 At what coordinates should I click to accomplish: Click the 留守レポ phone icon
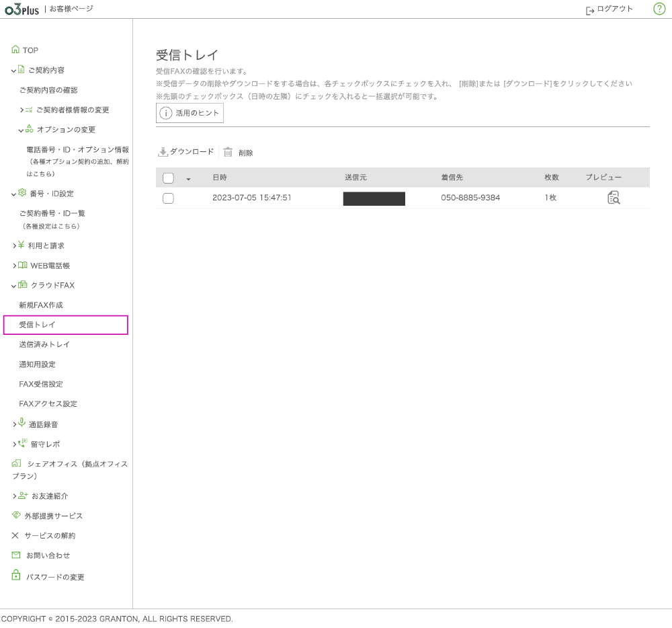point(23,443)
